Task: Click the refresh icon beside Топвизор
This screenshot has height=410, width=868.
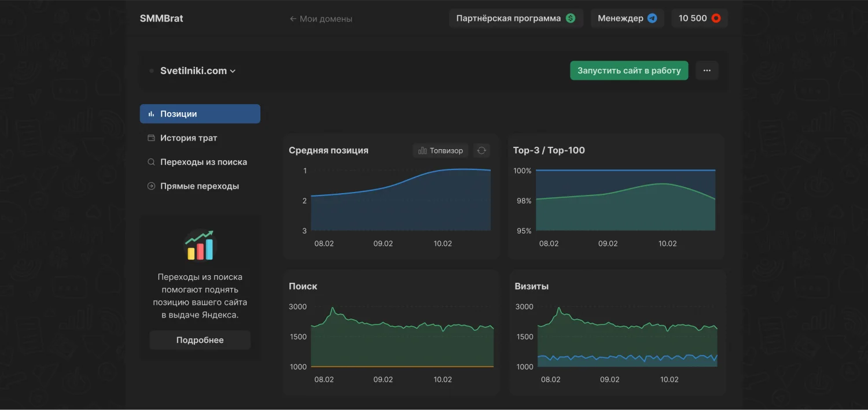Action: point(481,150)
